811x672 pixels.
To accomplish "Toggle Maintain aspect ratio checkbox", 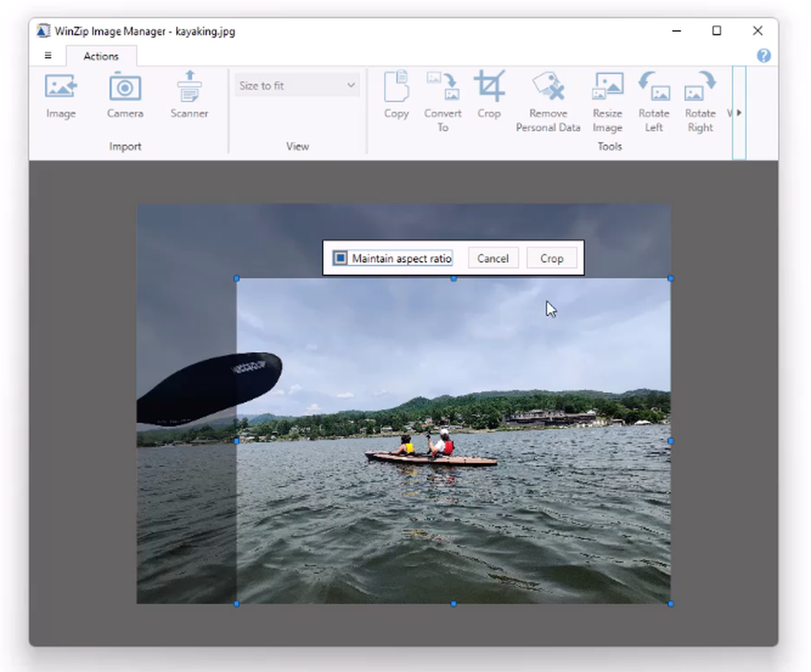I will (340, 258).
